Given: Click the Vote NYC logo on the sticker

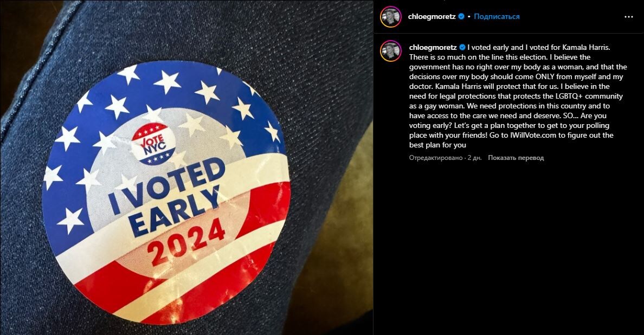Looking at the screenshot, I should (153, 144).
